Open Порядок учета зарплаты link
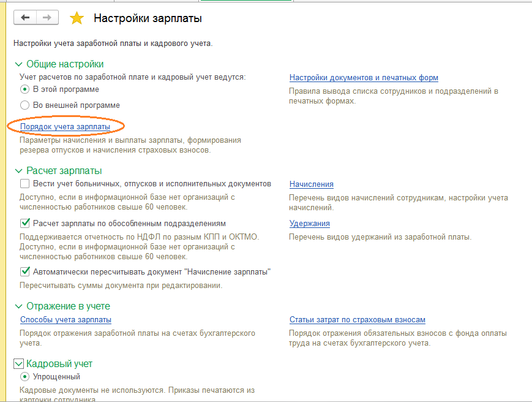Image resolution: width=532 pixels, height=402 pixels. pyautogui.click(x=66, y=125)
